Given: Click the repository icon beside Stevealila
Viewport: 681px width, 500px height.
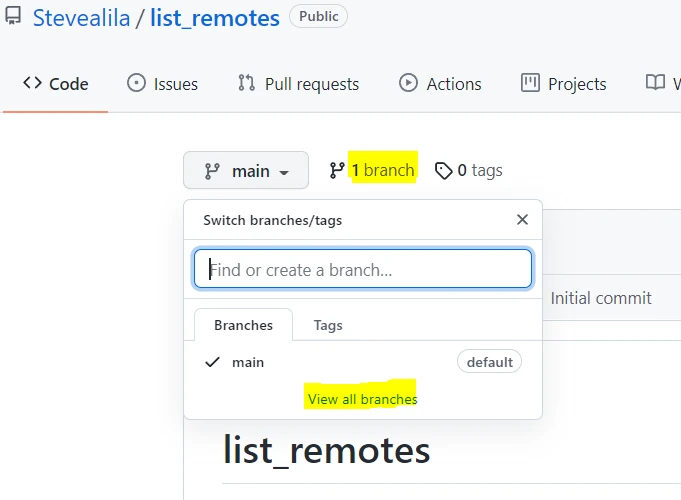Looking at the screenshot, I should point(13,18).
